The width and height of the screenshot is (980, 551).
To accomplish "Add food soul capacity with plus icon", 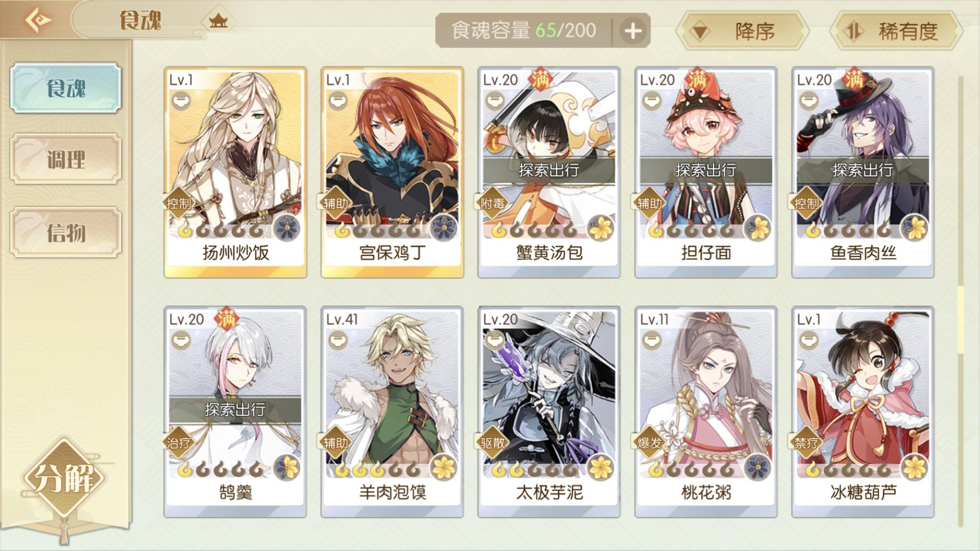I will (x=633, y=31).
